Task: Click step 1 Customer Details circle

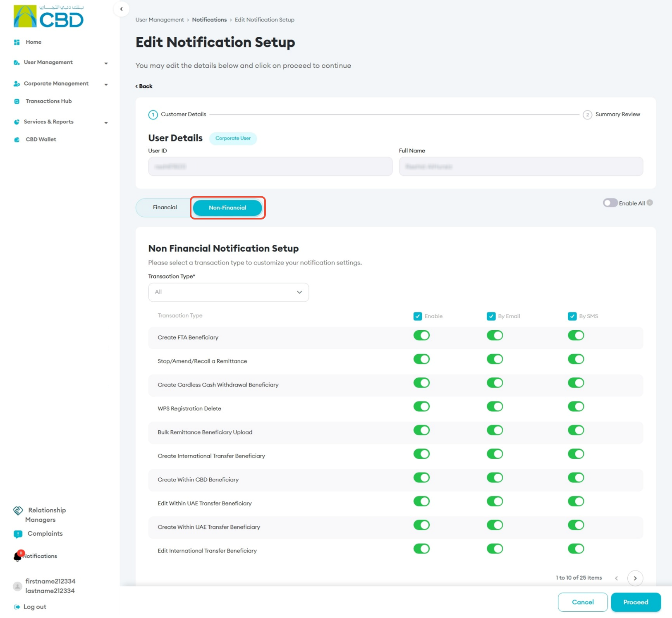Action: [x=153, y=115]
